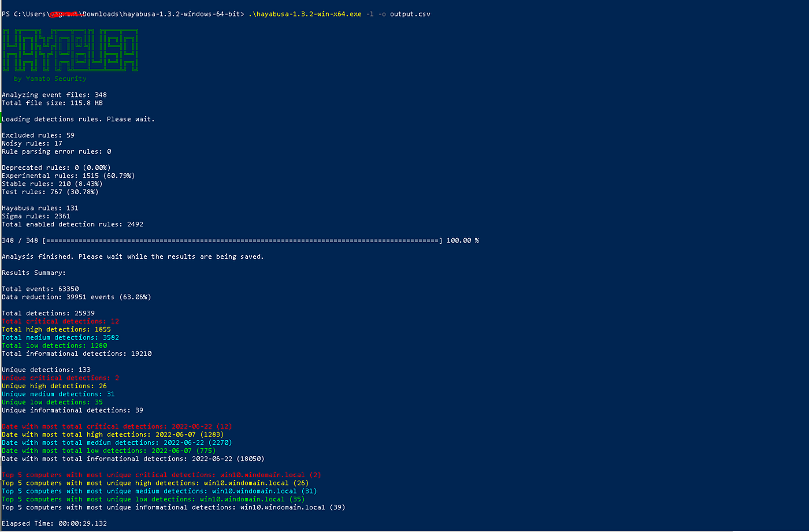The width and height of the screenshot is (809, 532).
Task: Click 'Test rules: 767 (30.78%)' line
Action: pyautogui.click(x=50, y=192)
